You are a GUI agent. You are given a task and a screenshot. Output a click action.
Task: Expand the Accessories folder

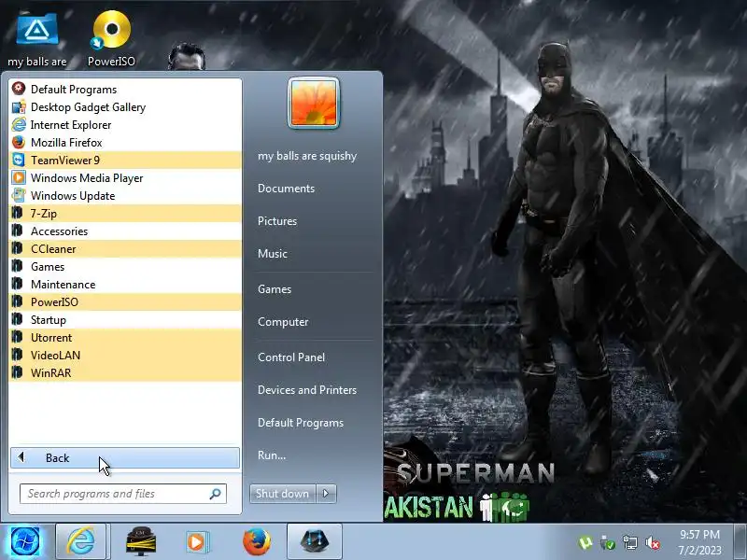(x=125, y=231)
